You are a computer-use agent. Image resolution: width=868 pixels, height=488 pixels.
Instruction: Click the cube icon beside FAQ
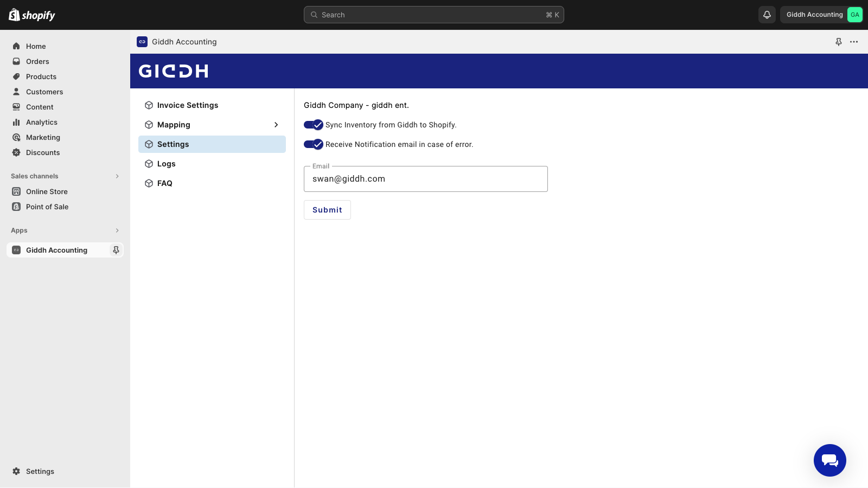149,183
